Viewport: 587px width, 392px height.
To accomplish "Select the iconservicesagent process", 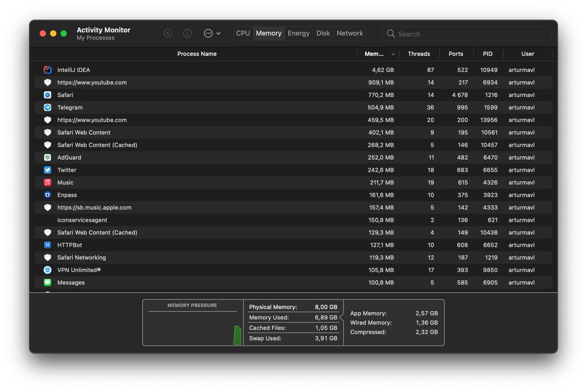I will [x=82, y=220].
